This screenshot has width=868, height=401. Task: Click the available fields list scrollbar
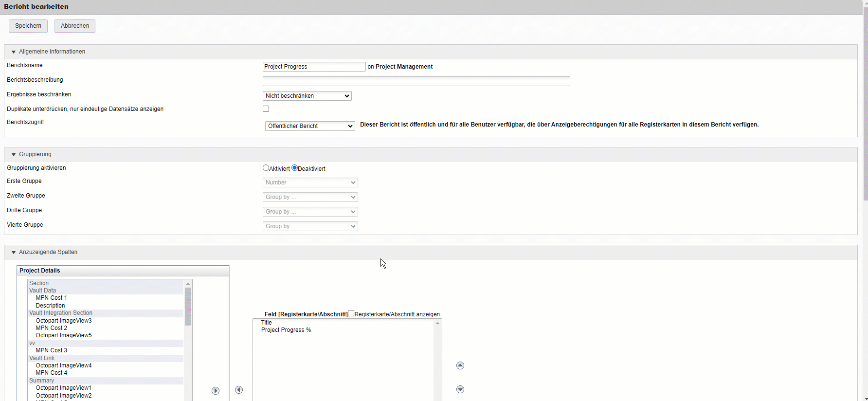[x=188, y=306]
